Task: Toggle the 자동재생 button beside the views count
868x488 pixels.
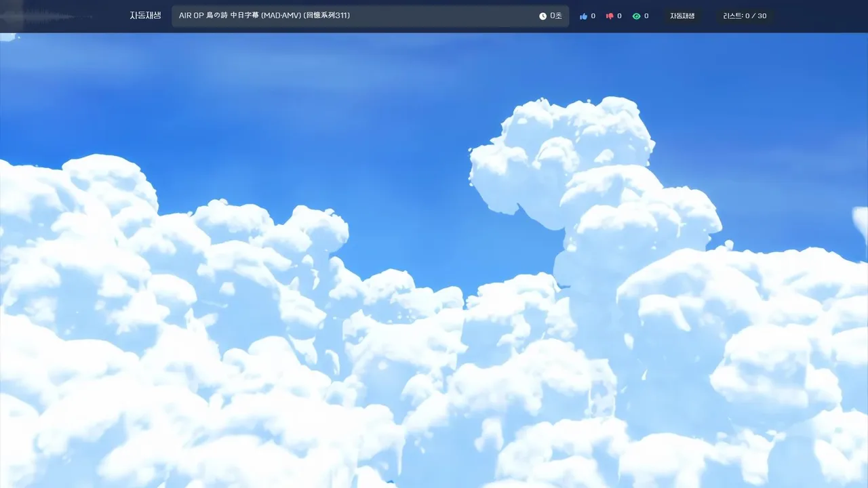Action: click(682, 16)
